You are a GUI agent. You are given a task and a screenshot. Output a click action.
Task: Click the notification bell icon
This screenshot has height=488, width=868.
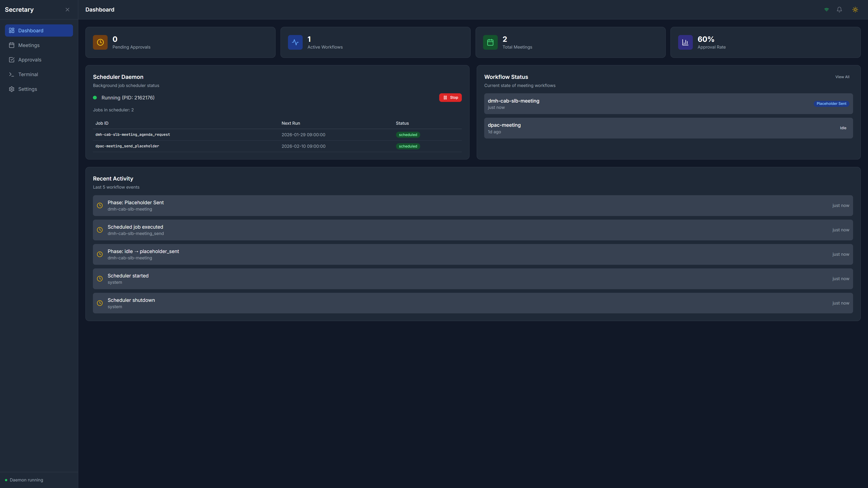[x=839, y=9]
